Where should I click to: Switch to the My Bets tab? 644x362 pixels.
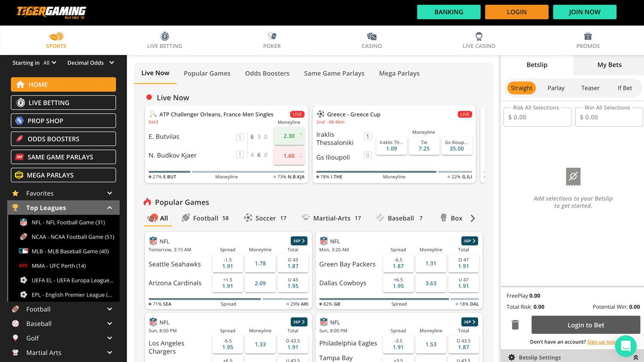point(609,65)
